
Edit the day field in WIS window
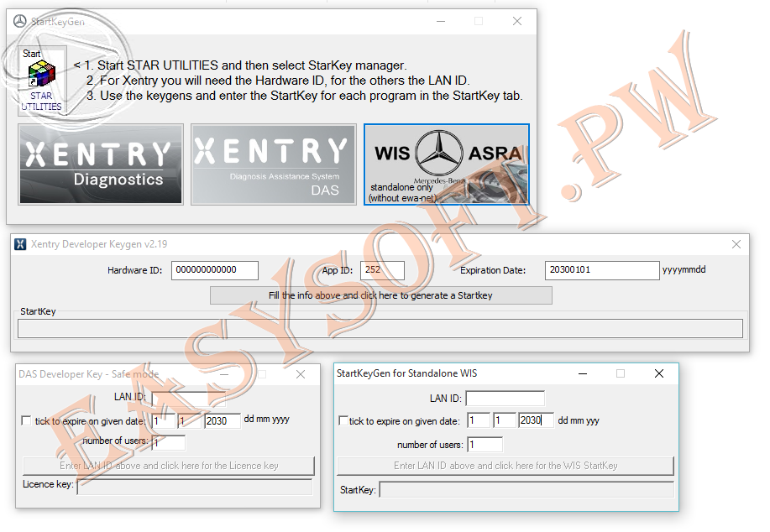tap(479, 420)
